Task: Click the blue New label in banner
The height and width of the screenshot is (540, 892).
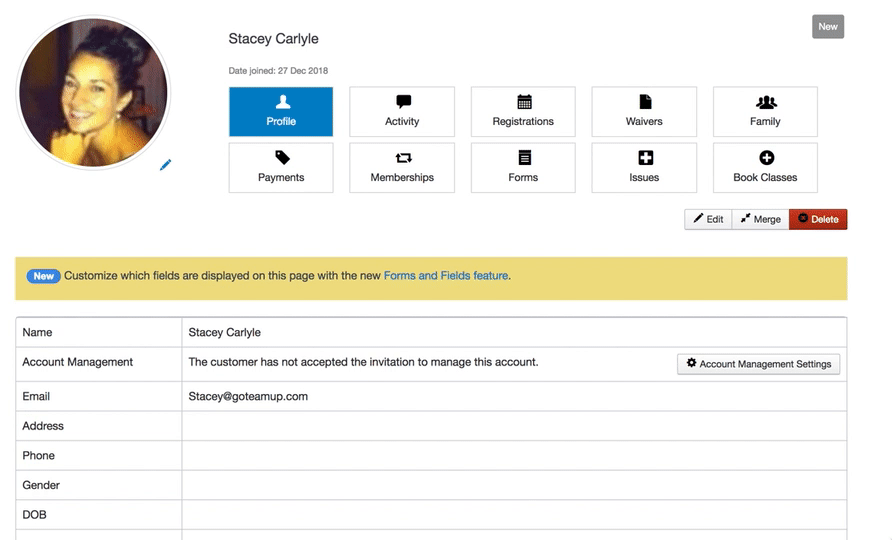Action: coord(44,276)
